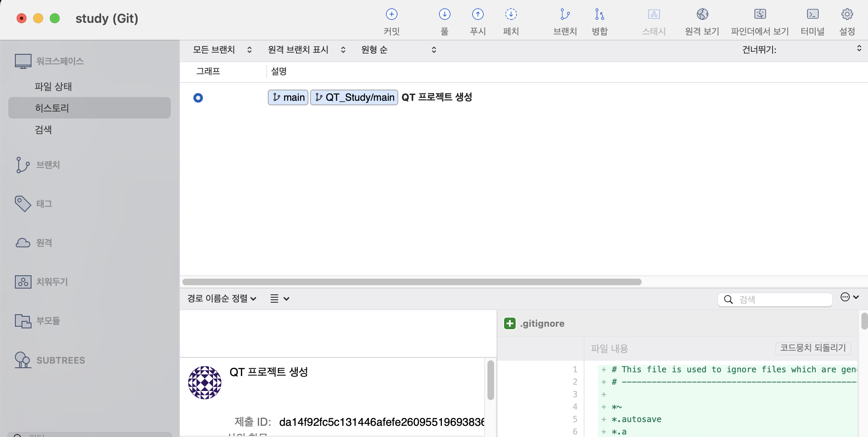Image resolution: width=868 pixels, height=437 pixels.
Task: Open the Branch (브랜치) toolbar tool
Action: [565, 15]
